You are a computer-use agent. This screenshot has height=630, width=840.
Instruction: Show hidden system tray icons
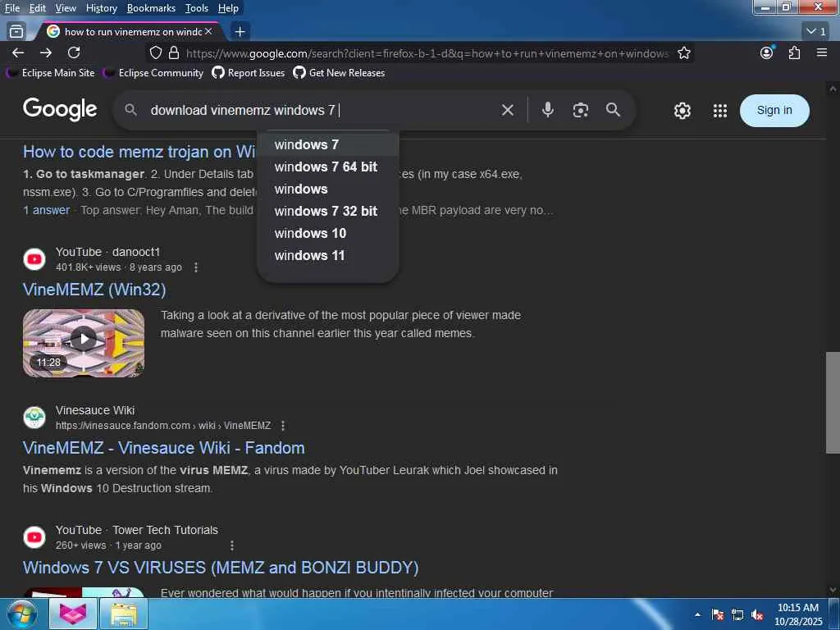(x=697, y=614)
